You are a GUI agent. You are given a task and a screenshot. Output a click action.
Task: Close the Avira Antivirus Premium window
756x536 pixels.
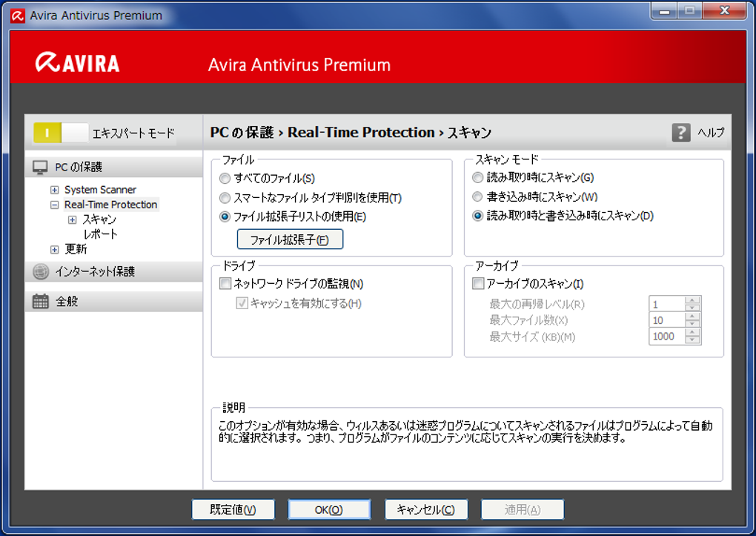click(x=725, y=10)
